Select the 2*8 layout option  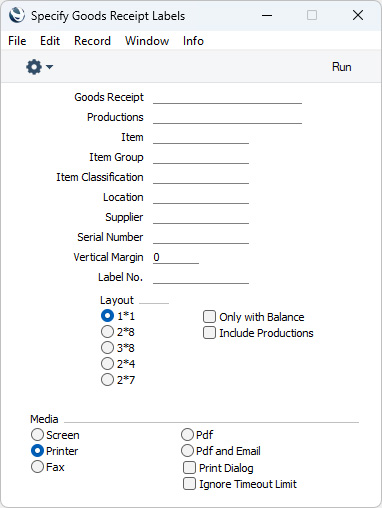(x=107, y=332)
